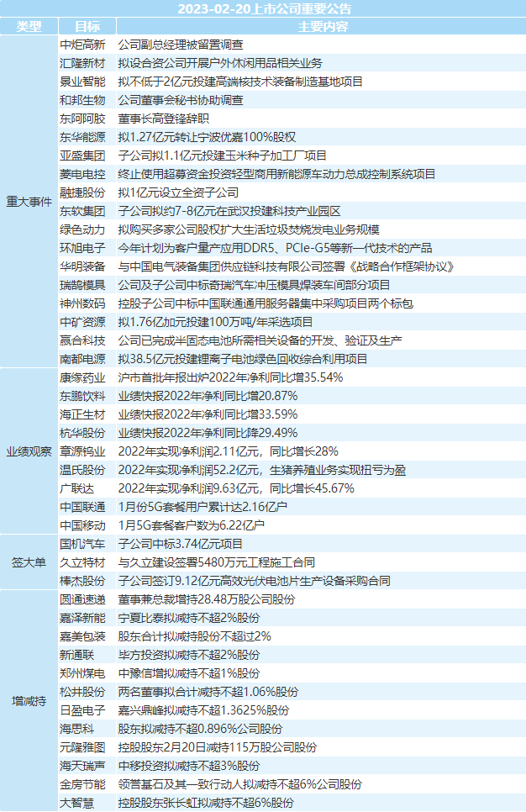The width and height of the screenshot is (526, 812).
Task: Select company name 大智慧
Action: 76,804
